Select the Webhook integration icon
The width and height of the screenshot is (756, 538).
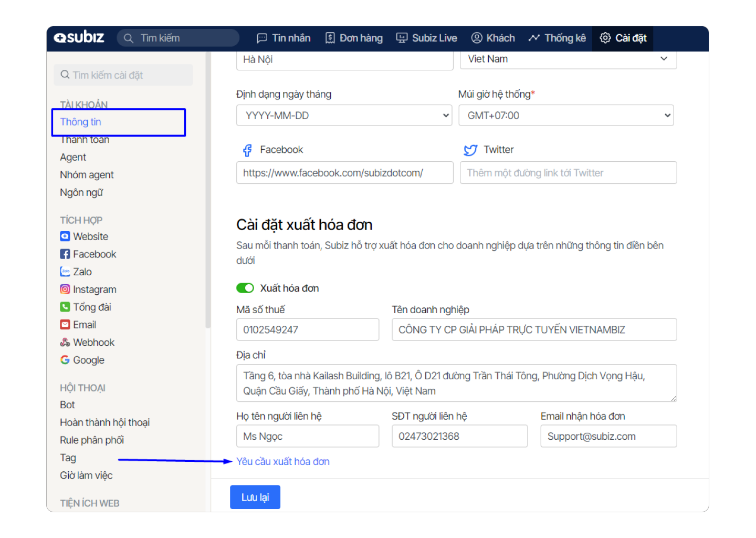click(x=65, y=343)
